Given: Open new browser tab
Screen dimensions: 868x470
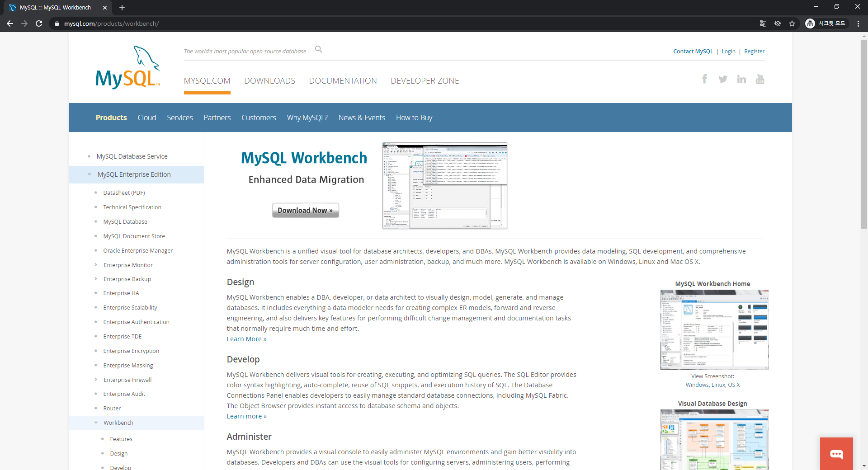Looking at the screenshot, I should click(x=122, y=8).
